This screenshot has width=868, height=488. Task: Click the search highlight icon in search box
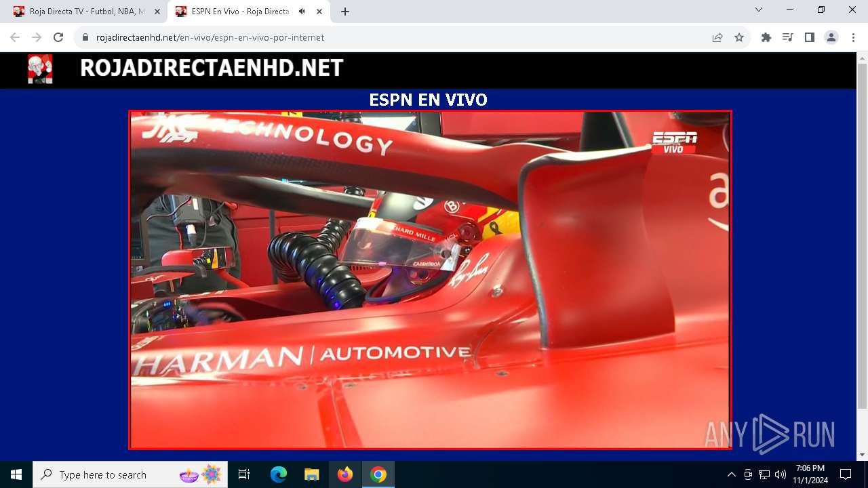[x=201, y=474]
